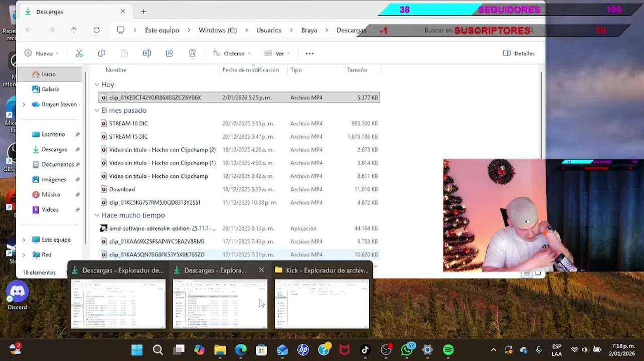Open taskbar Search
The width and height of the screenshot is (644, 361).
(x=158, y=350)
